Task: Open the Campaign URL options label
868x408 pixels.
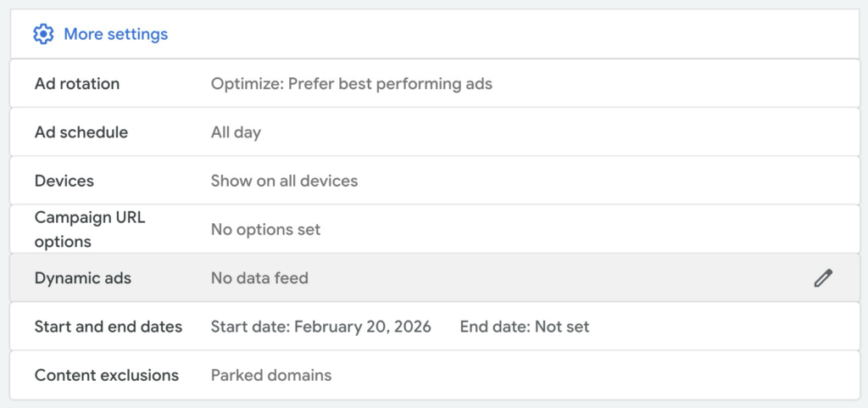Action: coord(90,229)
